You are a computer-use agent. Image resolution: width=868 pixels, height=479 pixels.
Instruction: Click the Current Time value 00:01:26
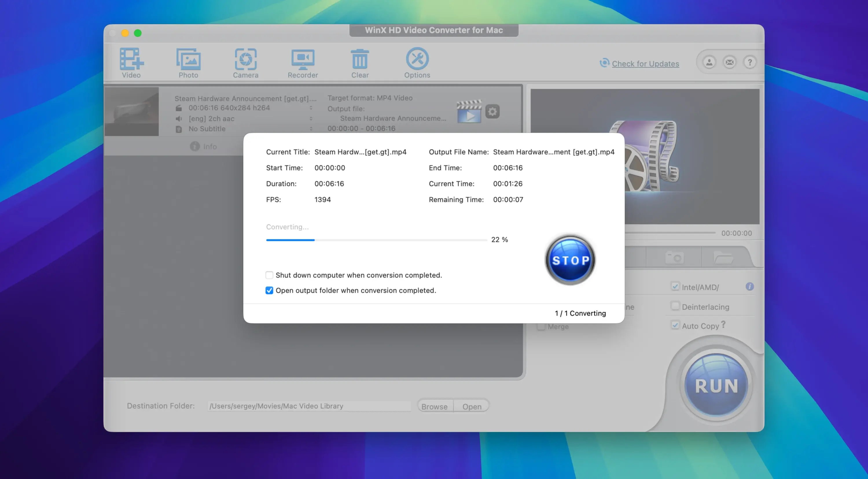click(x=507, y=184)
